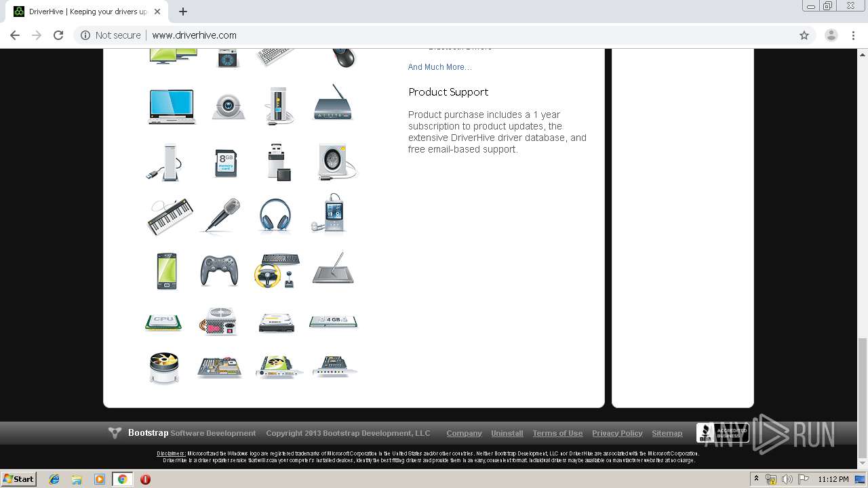The height and width of the screenshot is (488, 868).
Task: View the Not secure site info
Action: [111, 35]
